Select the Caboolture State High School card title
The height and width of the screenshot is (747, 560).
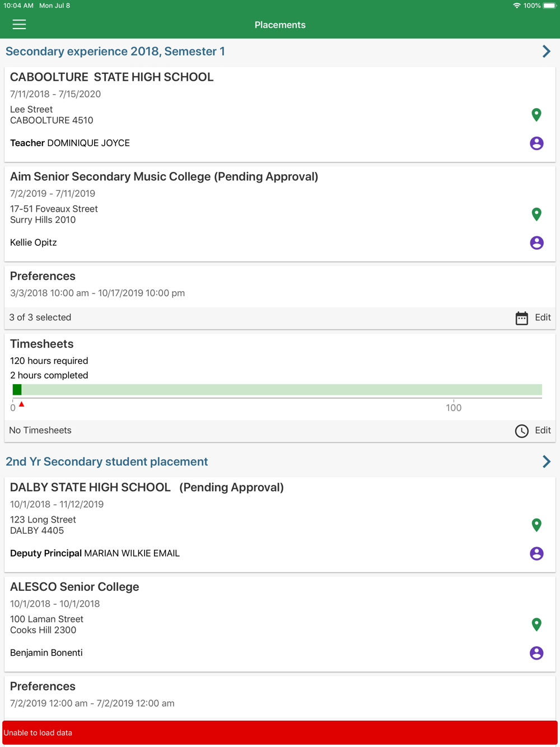[112, 77]
